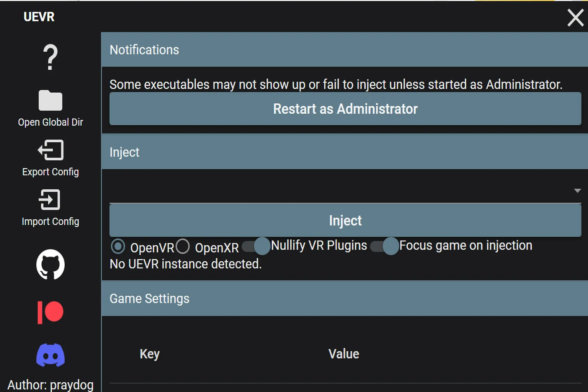Image resolution: width=588 pixels, height=392 pixels.
Task: Open the GitHub link icon
Action: [50, 264]
